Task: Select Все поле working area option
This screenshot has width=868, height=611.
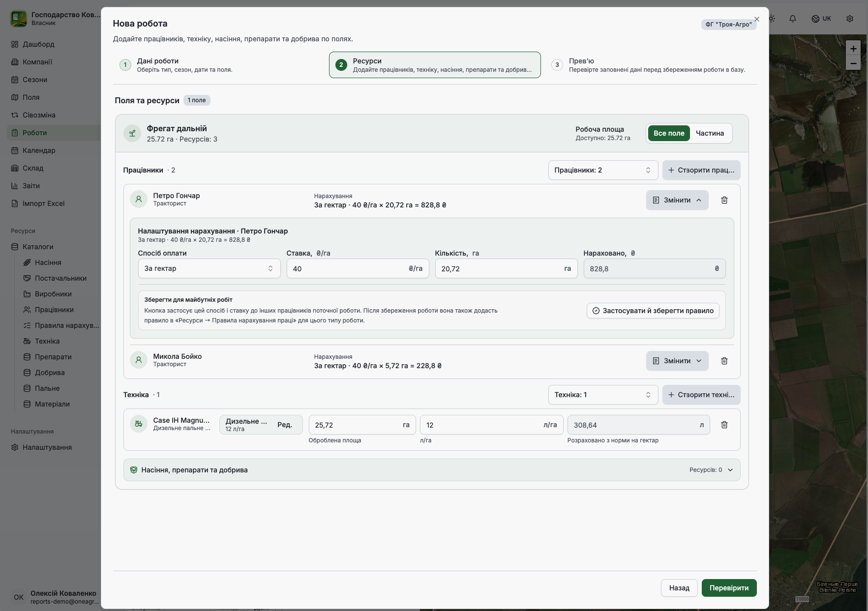Action: click(x=669, y=133)
